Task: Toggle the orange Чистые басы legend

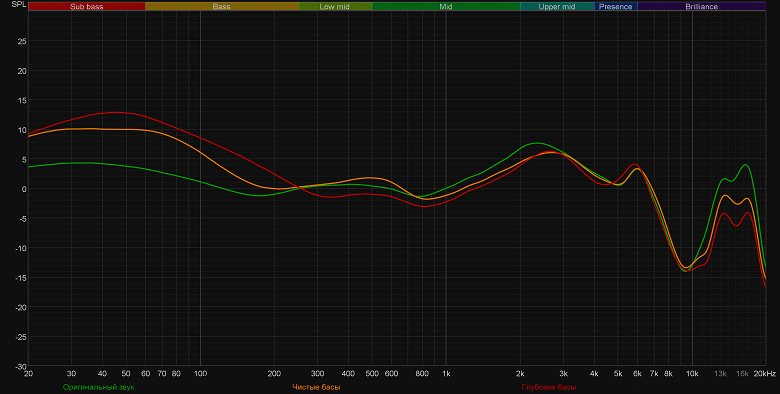Action: click(316, 387)
